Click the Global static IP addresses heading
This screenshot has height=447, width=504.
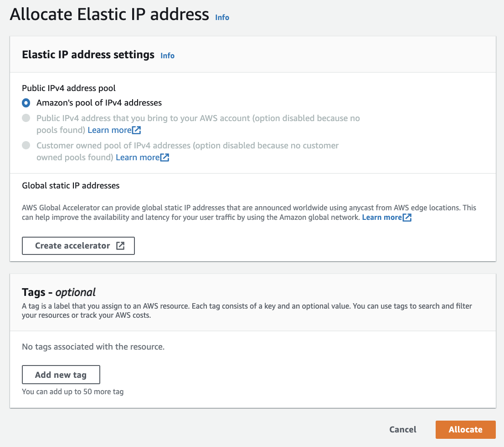pyautogui.click(x=71, y=186)
